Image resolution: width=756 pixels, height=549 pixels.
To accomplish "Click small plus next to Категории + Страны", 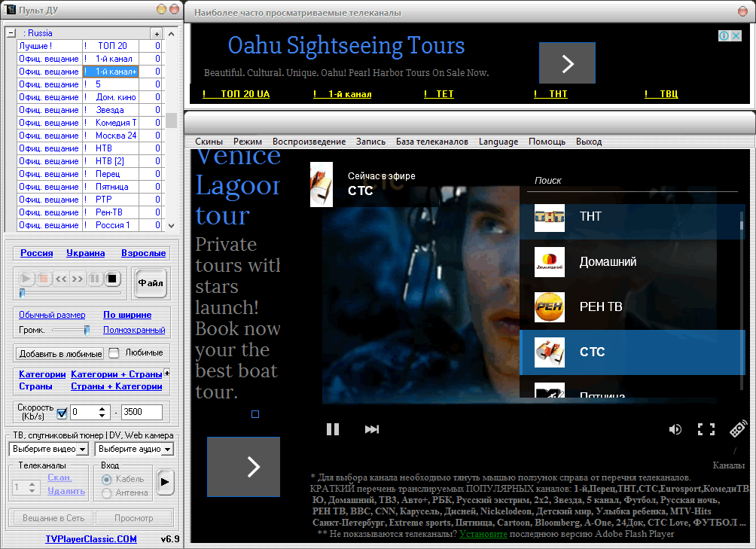I will click(x=167, y=373).
